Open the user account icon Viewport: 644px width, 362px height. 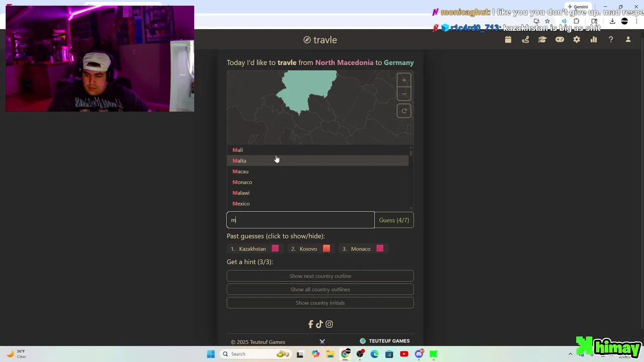tap(628, 40)
